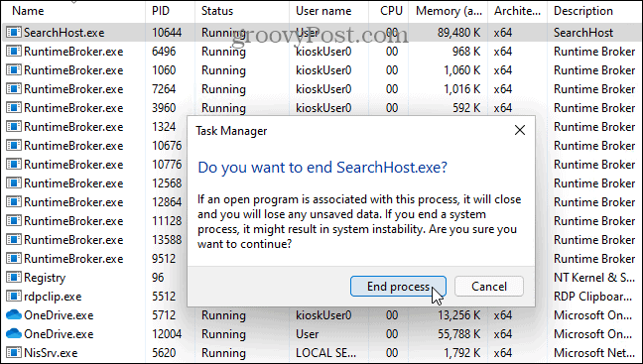This screenshot has width=643, height=364.
Task: Select the NisSrv.exe process name
Action: (x=51, y=353)
